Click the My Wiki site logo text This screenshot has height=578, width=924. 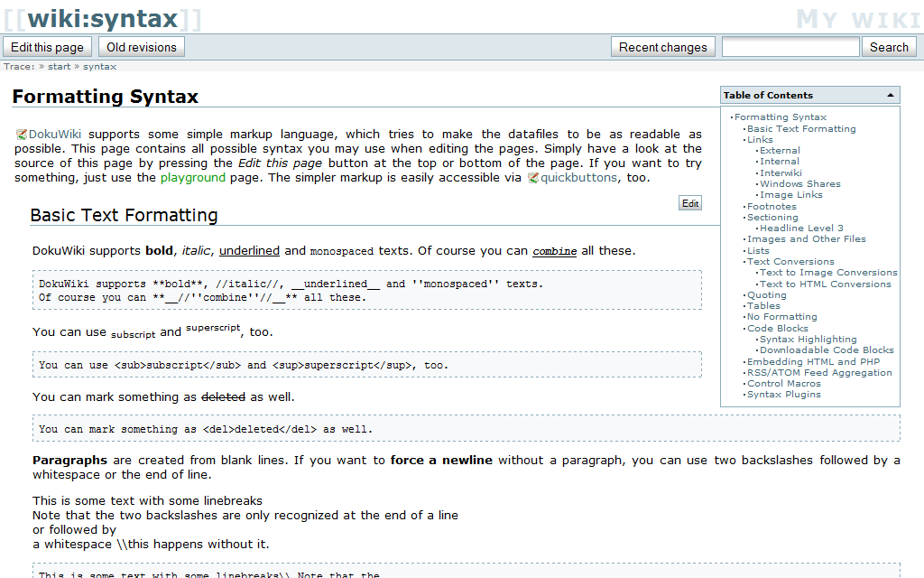tap(858, 19)
